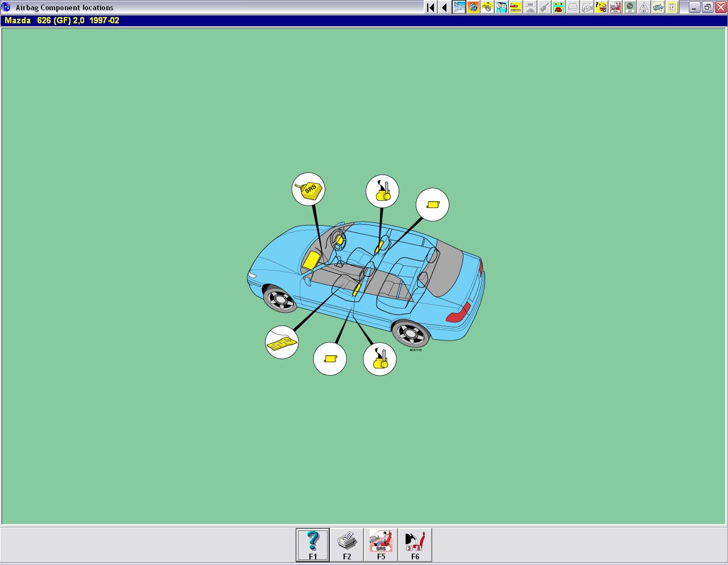Restore down the application window

708,7
